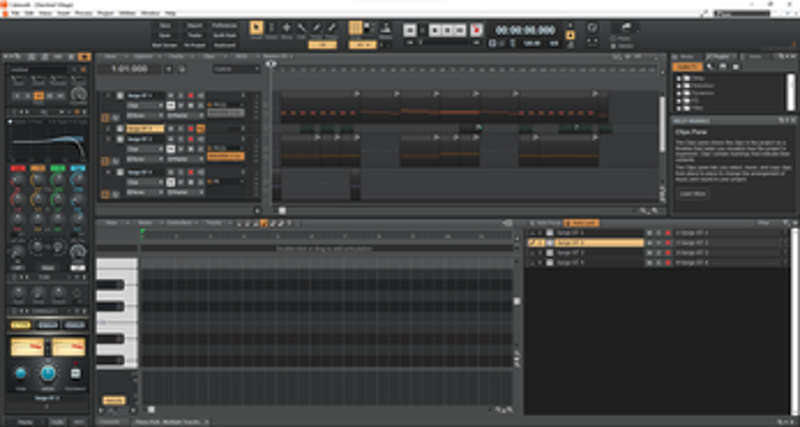Select the Draw tool in the tools module
Image resolution: width=800 pixels, height=427 pixels.
[x=317, y=28]
